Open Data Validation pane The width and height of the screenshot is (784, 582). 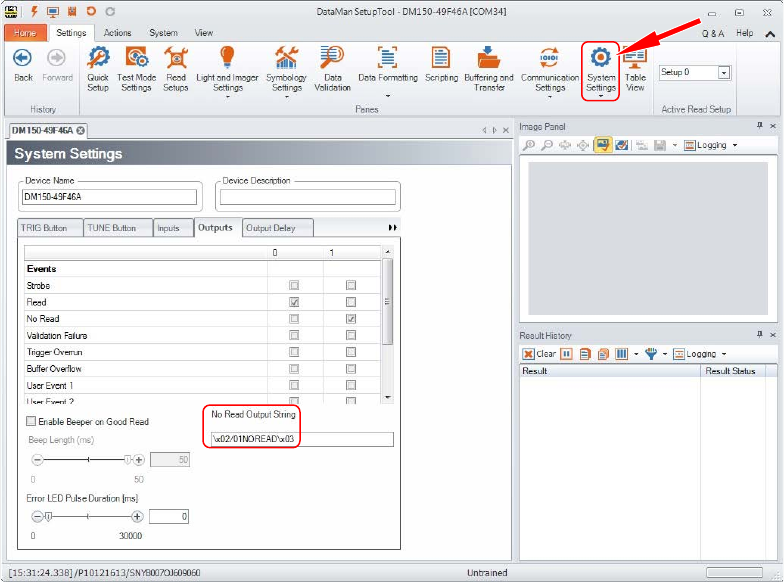(x=333, y=68)
